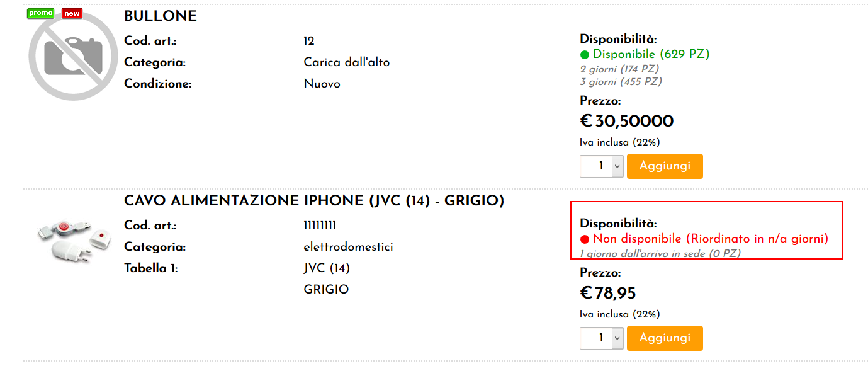Click the € 30,50000 price

tap(627, 121)
